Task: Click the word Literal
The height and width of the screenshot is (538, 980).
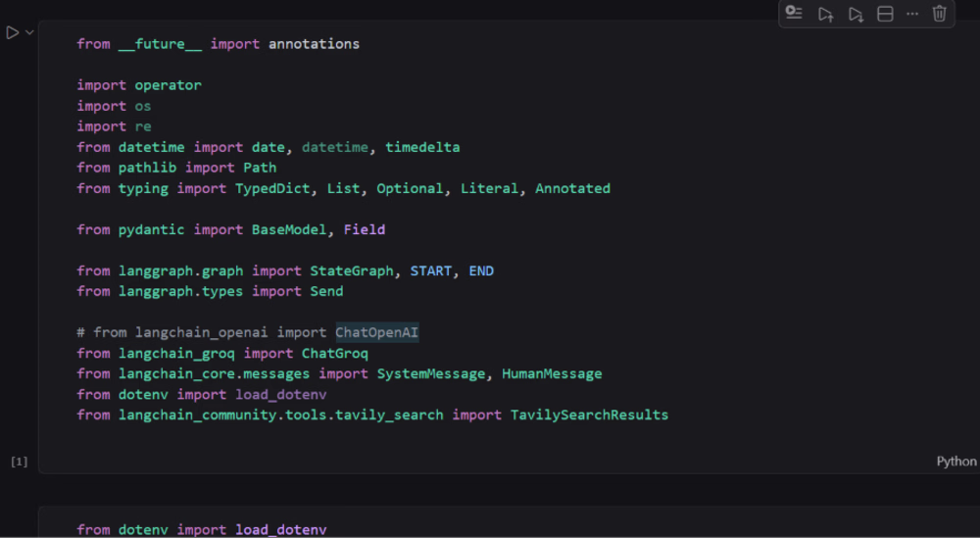Action: point(489,188)
